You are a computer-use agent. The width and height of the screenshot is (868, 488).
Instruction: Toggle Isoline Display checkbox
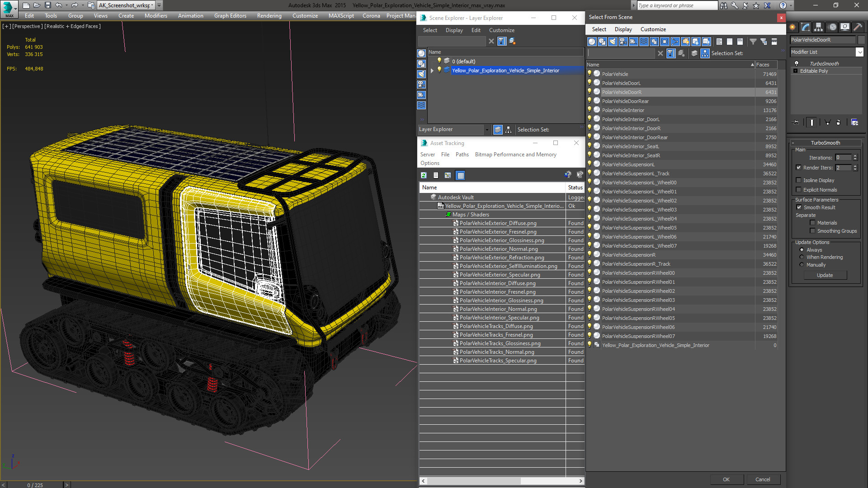[799, 180]
